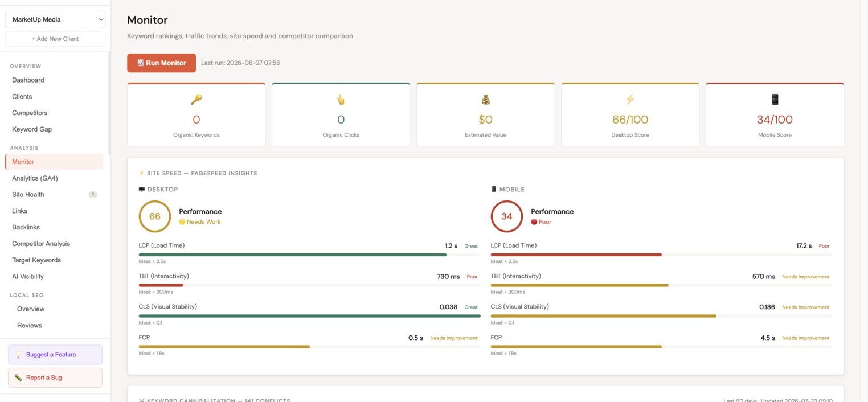Select Monitor in the sidebar
This screenshot has width=868, height=402.
(x=54, y=162)
